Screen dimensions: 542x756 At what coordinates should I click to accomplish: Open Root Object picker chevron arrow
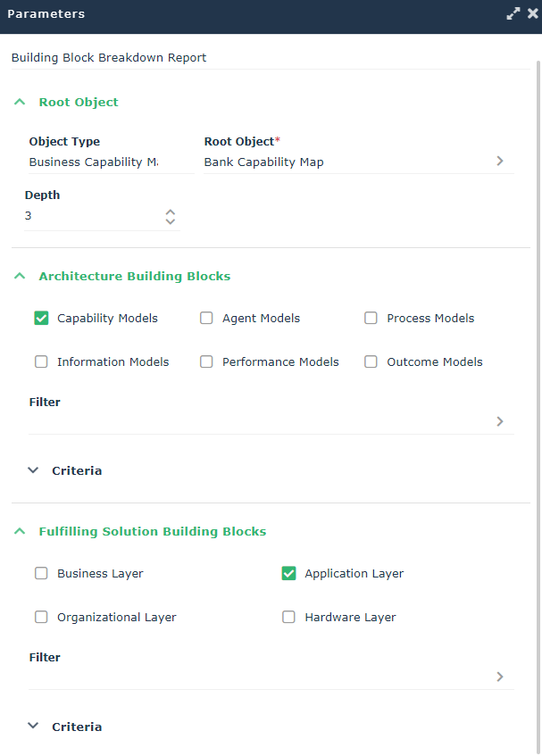tap(500, 162)
